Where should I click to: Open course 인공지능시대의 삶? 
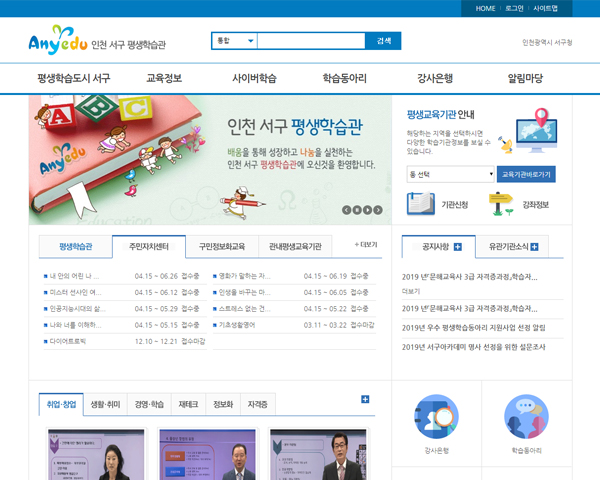pos(78,309)
